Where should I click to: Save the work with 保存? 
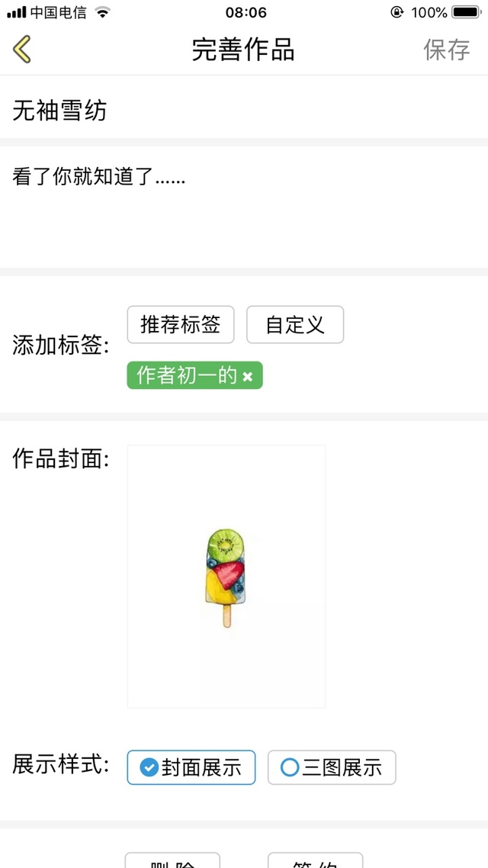pos(447,50)
